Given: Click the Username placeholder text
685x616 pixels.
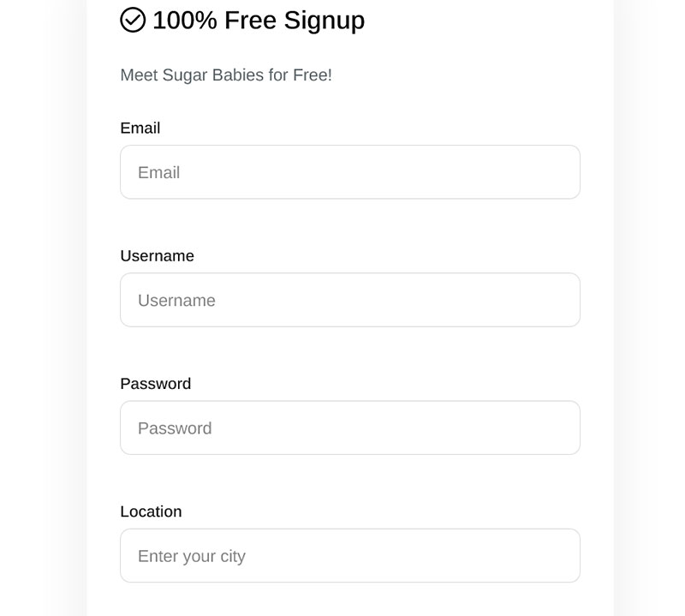Looking at the screenshot, I should pos(177,300).
